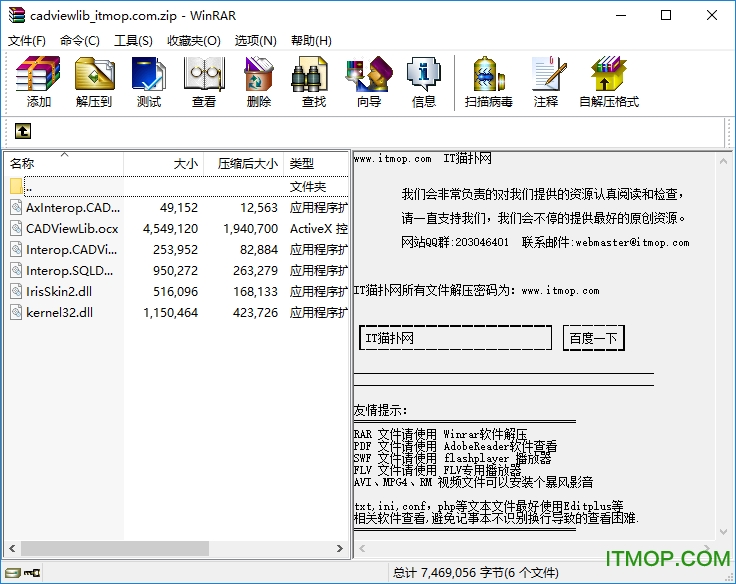Select Interop.CADVi... file name
This screenshot has height=584, width=736.
[71, 250]
